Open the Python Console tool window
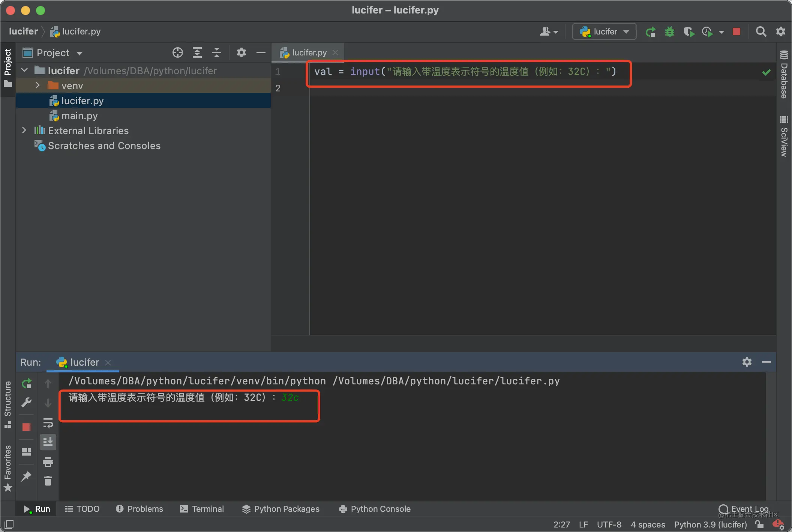 (375, 509)
